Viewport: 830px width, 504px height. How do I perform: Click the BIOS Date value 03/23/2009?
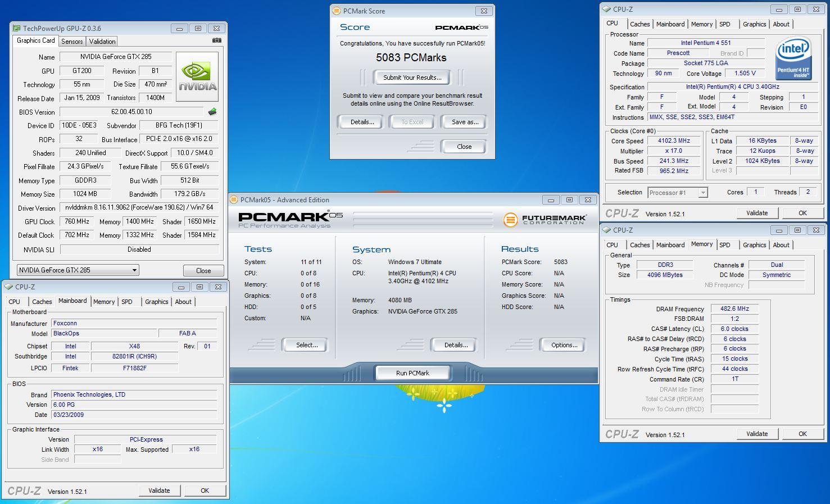(134, 415)
